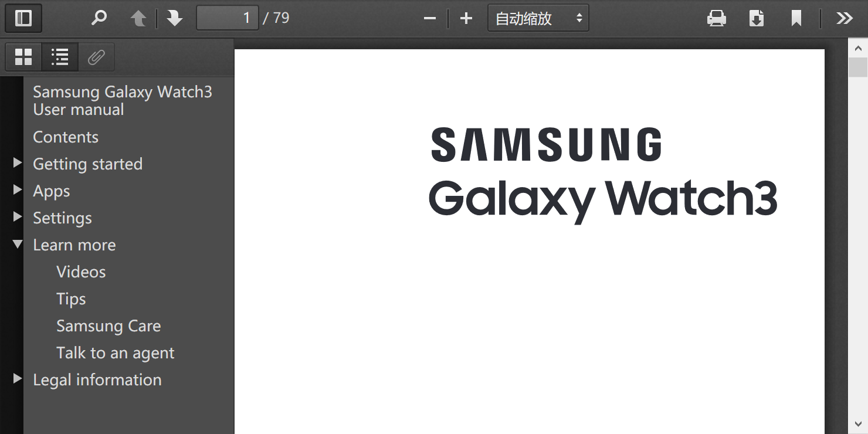Collapse the Learn more section
Screen dimensions: 868x434
18,243
